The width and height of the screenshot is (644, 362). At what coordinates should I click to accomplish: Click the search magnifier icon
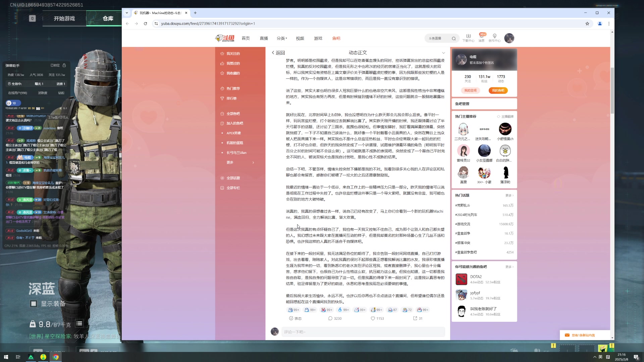[x=453, y=38]
